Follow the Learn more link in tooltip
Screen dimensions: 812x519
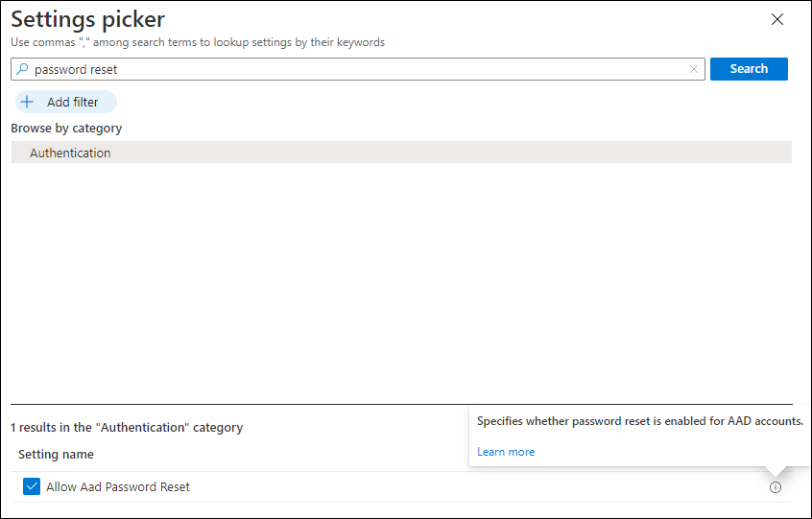coord(506,452)
